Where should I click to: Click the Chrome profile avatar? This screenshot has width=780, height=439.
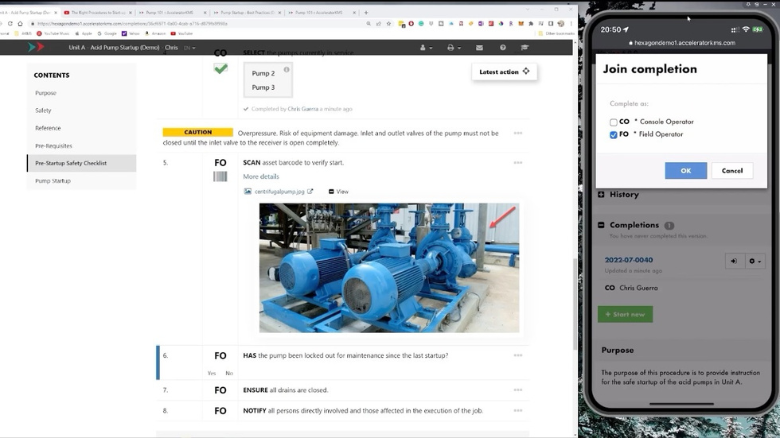coord(561,23)
